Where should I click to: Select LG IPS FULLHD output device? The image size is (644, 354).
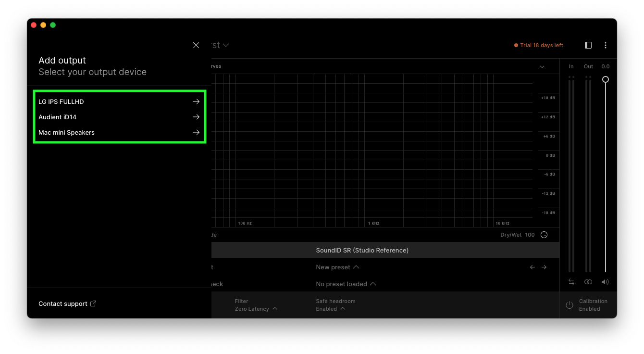(x=119, y=101)
